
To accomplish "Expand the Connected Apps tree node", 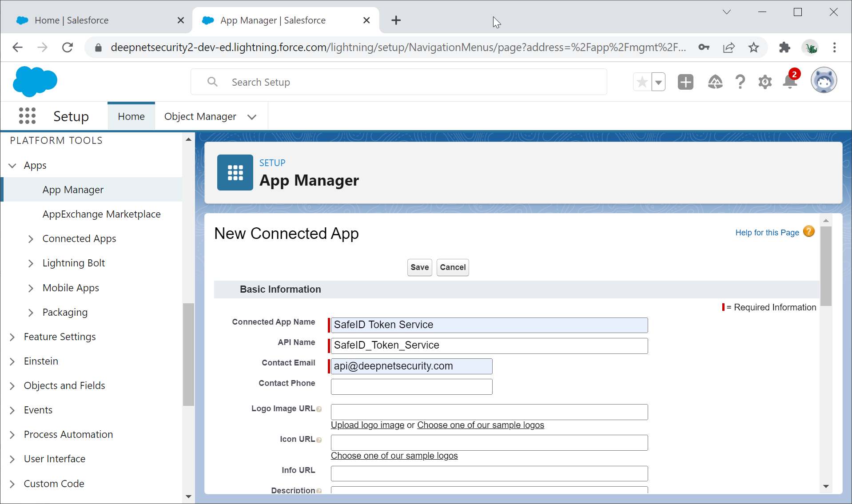I will click(31, 239).
